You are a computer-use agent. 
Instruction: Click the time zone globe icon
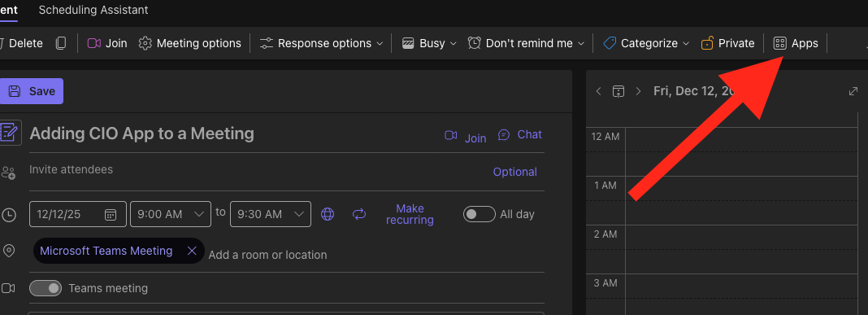[328, 214]
